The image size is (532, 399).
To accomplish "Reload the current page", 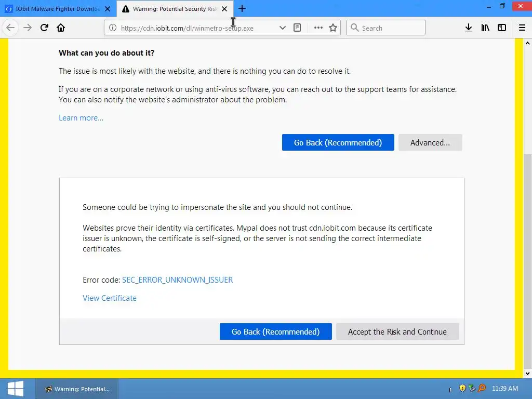I will [44, 28].
